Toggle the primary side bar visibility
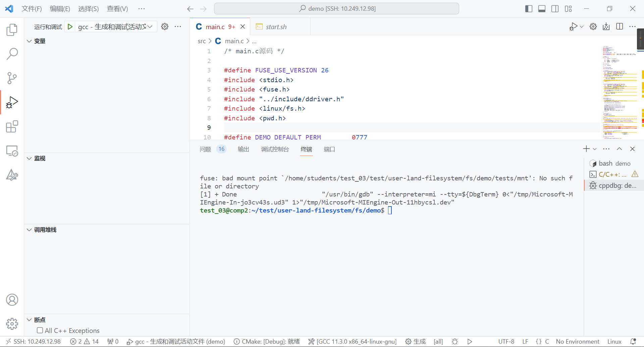Image resolution: width=644 pixels, height=347 pixels. pos(529,9)
